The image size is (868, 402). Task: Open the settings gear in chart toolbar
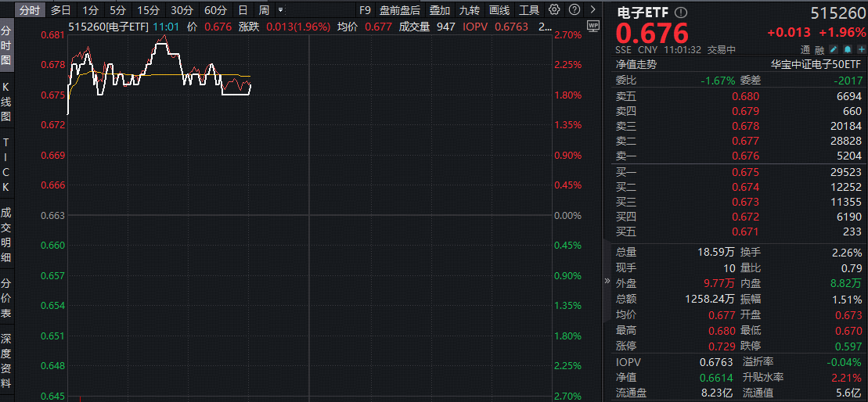tap(554, 10)
